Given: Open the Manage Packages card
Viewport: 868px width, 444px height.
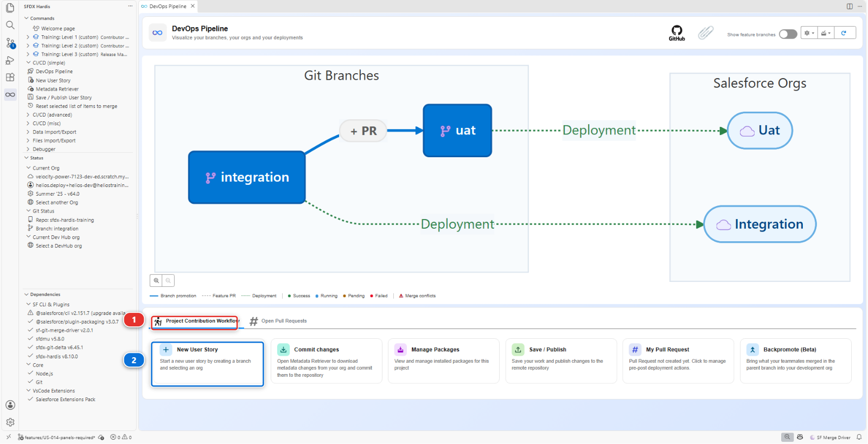Looking at the screenshot, I should [443, 361].
